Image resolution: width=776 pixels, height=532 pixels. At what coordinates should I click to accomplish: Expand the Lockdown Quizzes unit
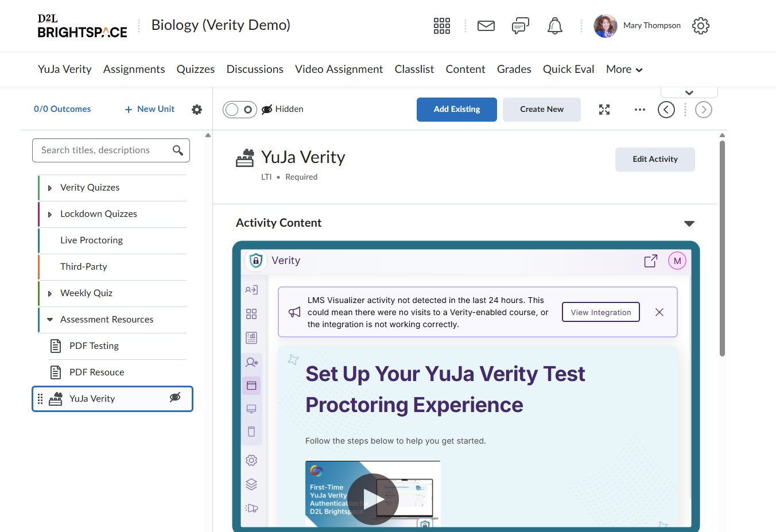50,215
